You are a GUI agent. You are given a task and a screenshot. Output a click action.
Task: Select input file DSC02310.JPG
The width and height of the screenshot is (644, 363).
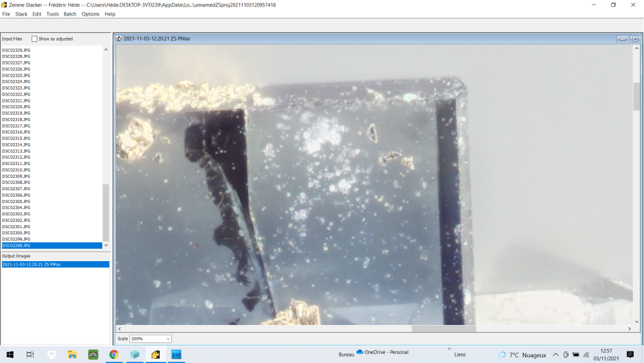(16, 170)
